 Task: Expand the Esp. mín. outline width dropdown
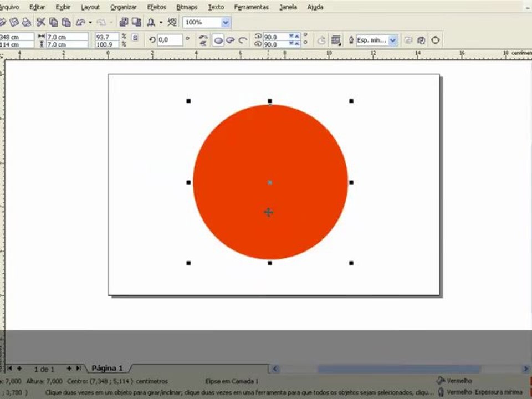[x=392, y=40]
